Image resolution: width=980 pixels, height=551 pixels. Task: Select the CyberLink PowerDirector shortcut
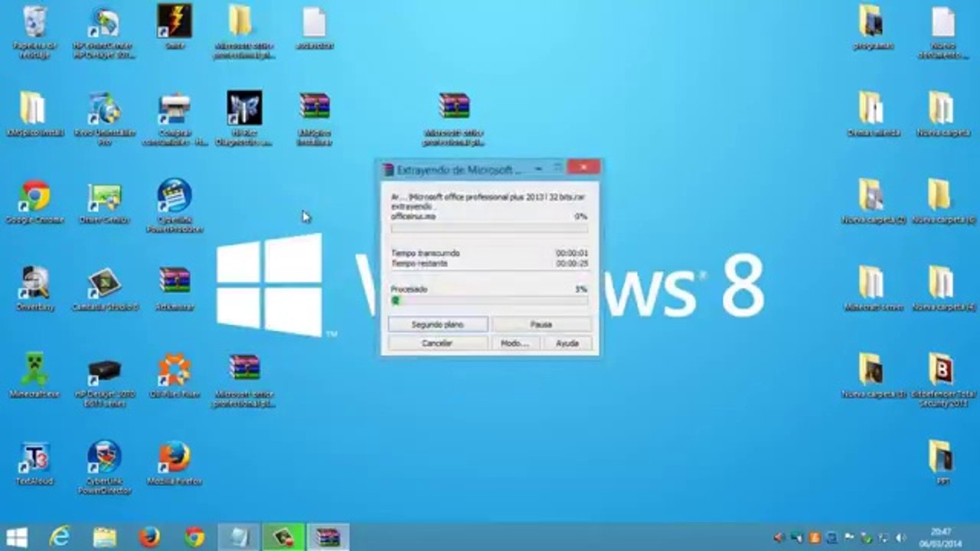(x=104, y=467)
